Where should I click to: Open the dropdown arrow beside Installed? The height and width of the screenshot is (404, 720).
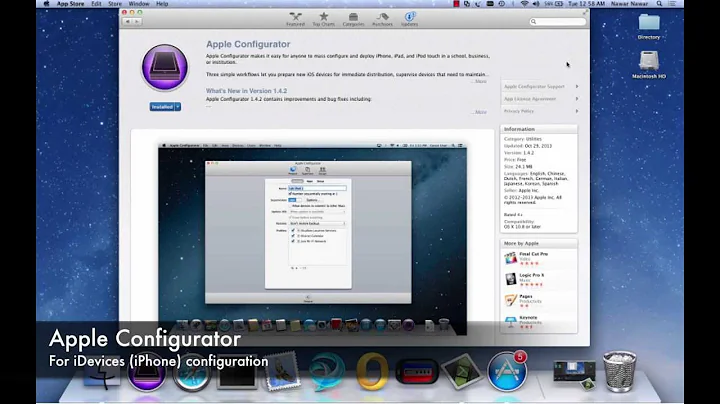[178, 107]
